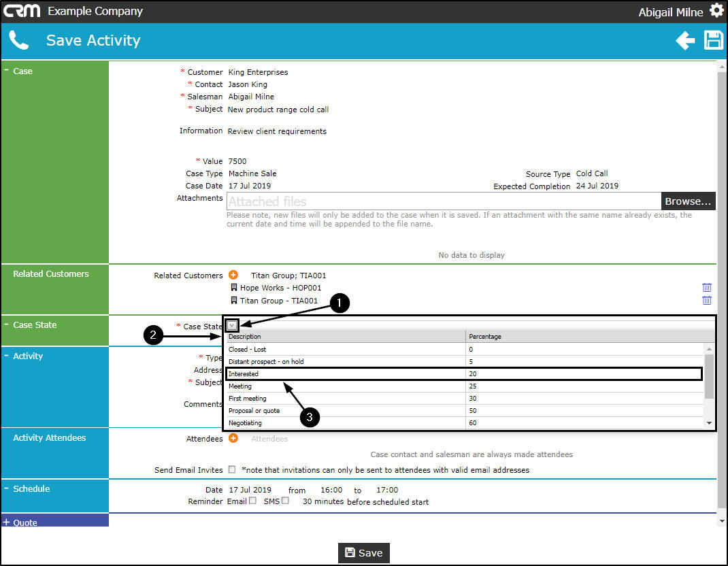Add a related customer with plus icon
728x566 pixels.
click(233, 275)
